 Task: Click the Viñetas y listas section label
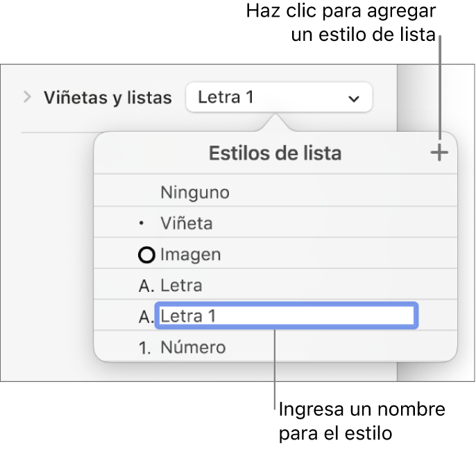click(x=108, y=98)
